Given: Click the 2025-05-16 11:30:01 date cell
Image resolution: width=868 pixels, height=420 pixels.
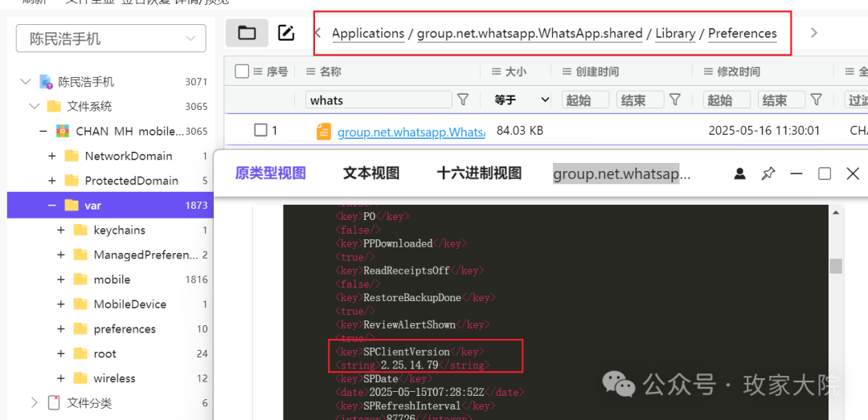Looking at the screenshot, I should click(764, 131).
